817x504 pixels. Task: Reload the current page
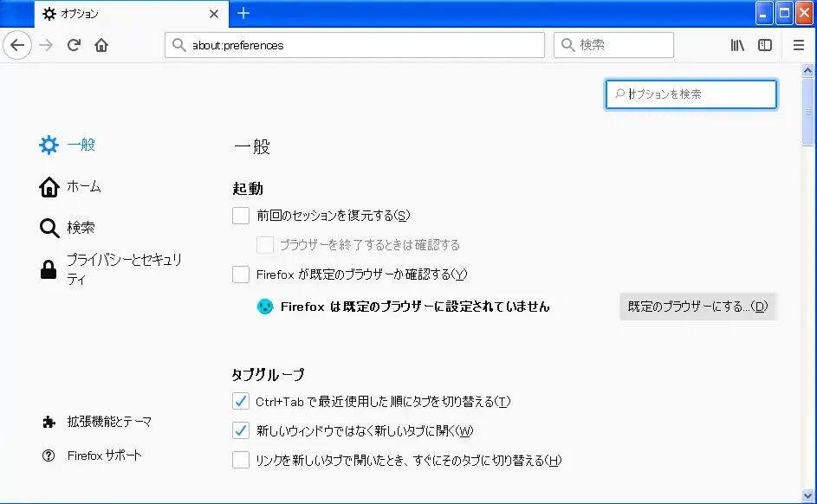coord(74,45)
